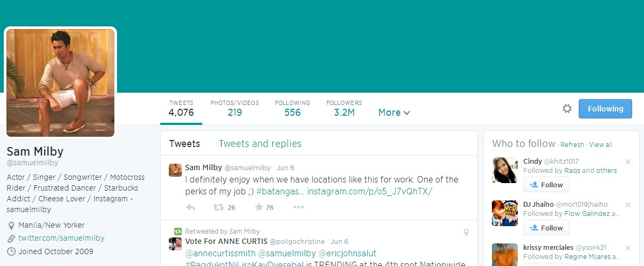This screenshot has width=644, height=266.
Task: View the Following 556 list
Action: click(x=292, y=108)
